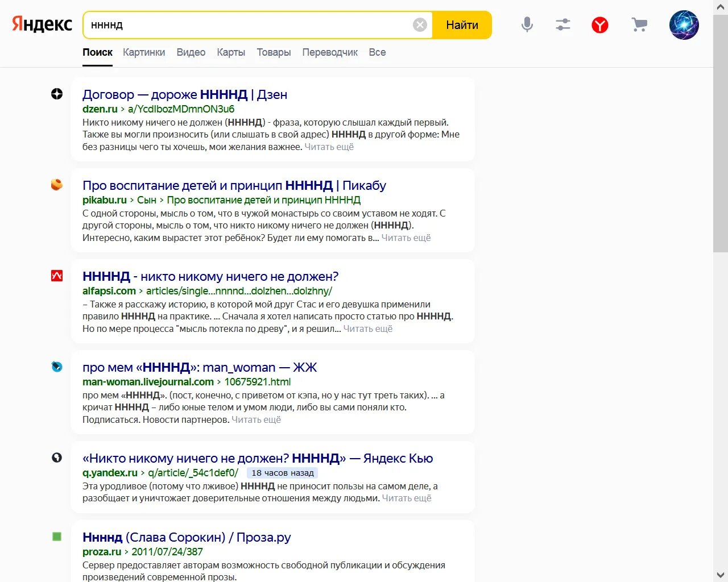Open the Yandex logo home link

(x=43, y=24)
